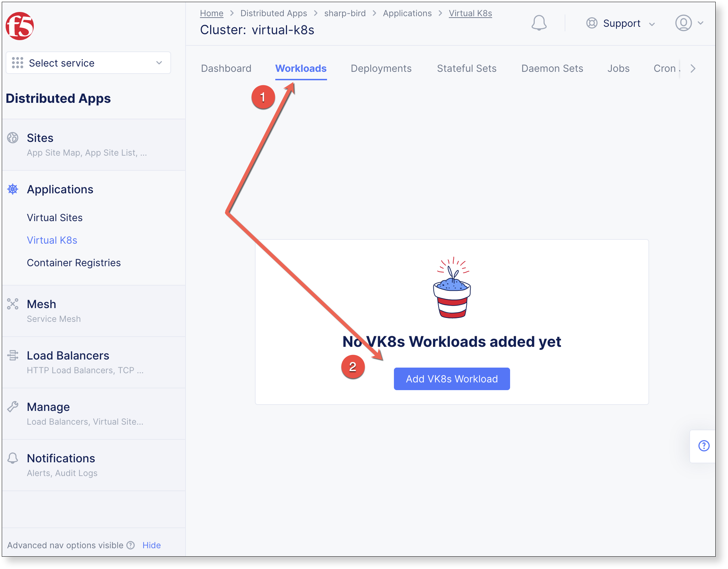Screen dimensions: 728x569
Task: Click the Support lifebuoy icon
Action: click(x=592, y=23)
